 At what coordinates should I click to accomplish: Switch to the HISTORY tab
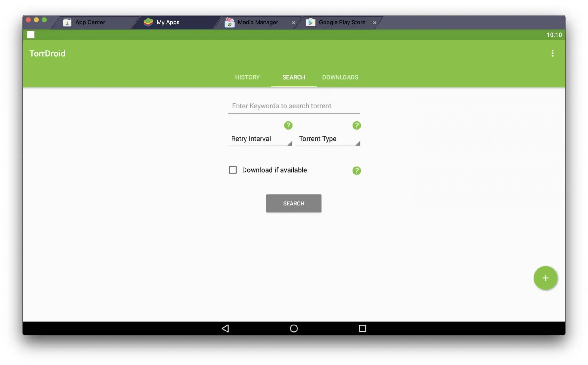point(247,77)
